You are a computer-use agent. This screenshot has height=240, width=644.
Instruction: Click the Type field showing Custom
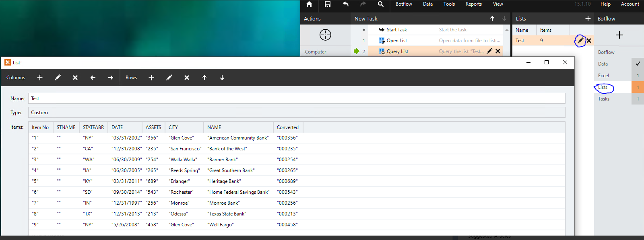click(297, 113)
